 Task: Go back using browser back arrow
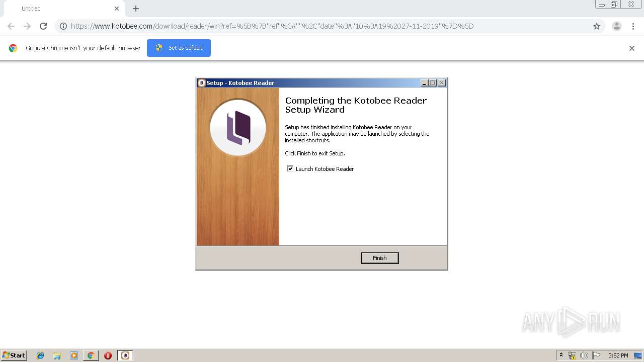[11, 26]
